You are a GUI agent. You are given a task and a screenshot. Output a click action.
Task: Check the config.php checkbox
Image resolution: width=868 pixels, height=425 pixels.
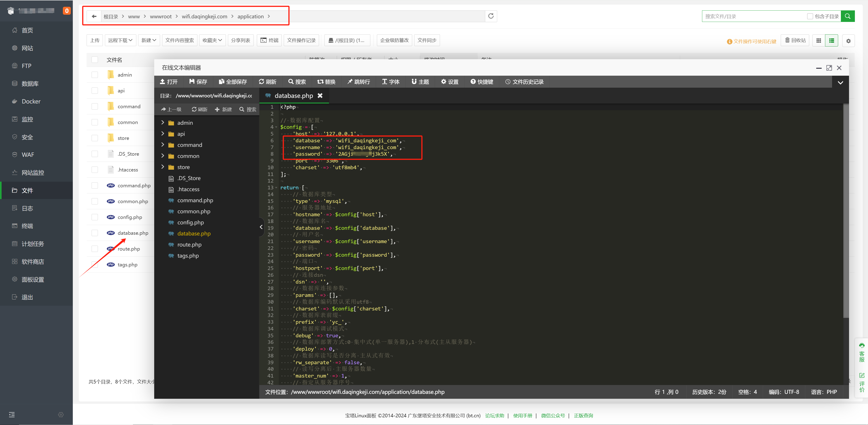[95, 217]
